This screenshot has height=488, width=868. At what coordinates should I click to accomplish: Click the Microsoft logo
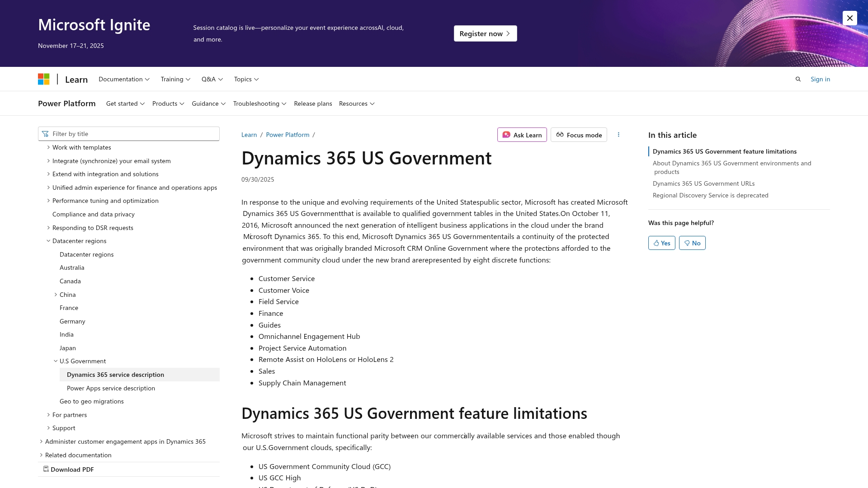(44, 79)
